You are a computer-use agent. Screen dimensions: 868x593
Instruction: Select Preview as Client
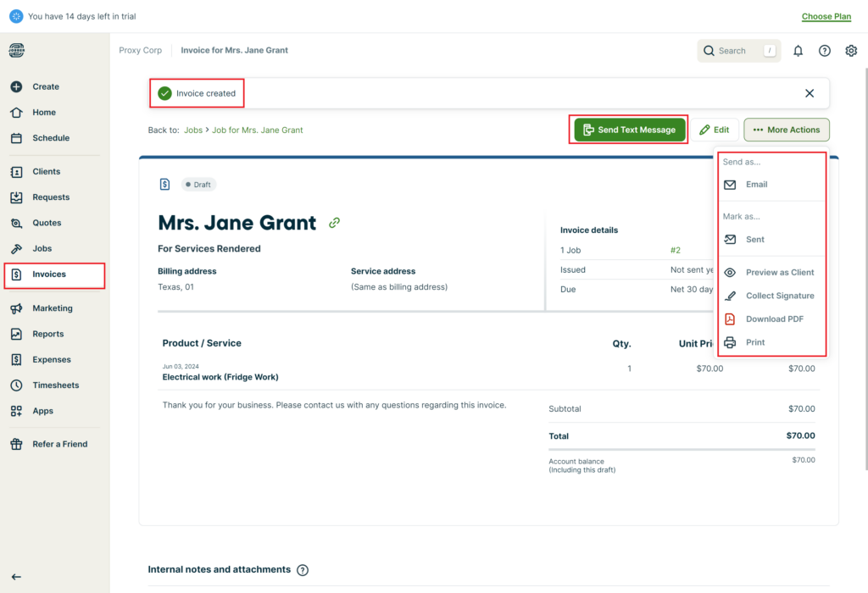click(771, 273)
